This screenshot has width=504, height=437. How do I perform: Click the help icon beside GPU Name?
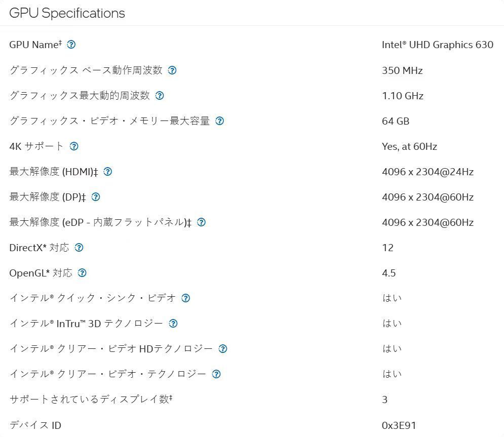71,45
